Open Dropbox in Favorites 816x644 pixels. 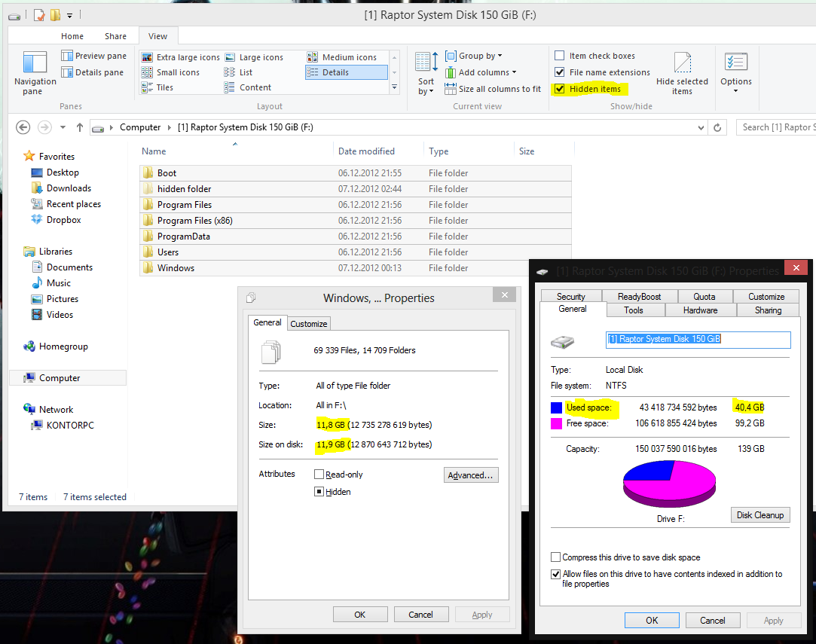click(x=56, y=219)
